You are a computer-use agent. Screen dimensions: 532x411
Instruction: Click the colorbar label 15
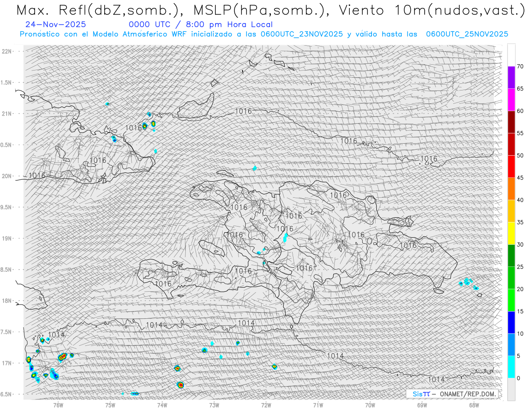pyautogui.click(x=520, y=311)
